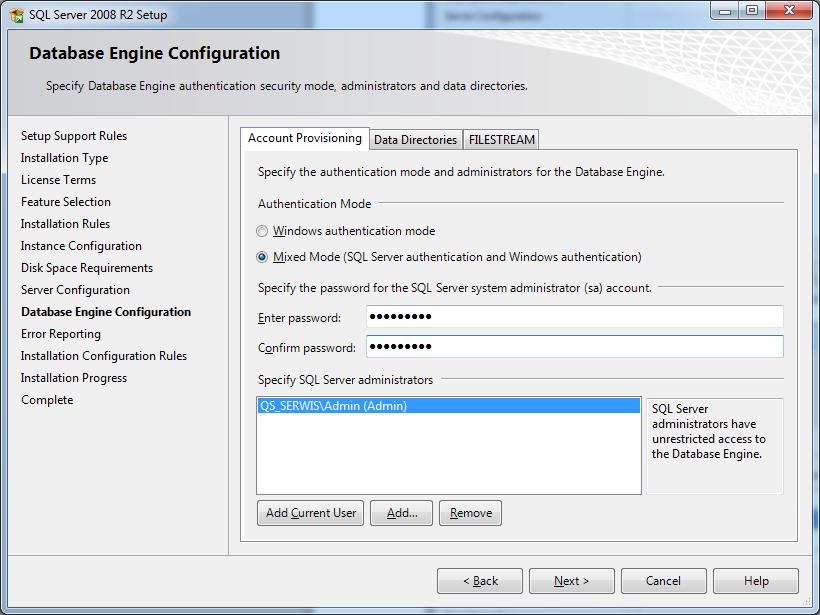The image size is (820, 615).
Task: Click Instance Configuration step
Action: point(81,246)
